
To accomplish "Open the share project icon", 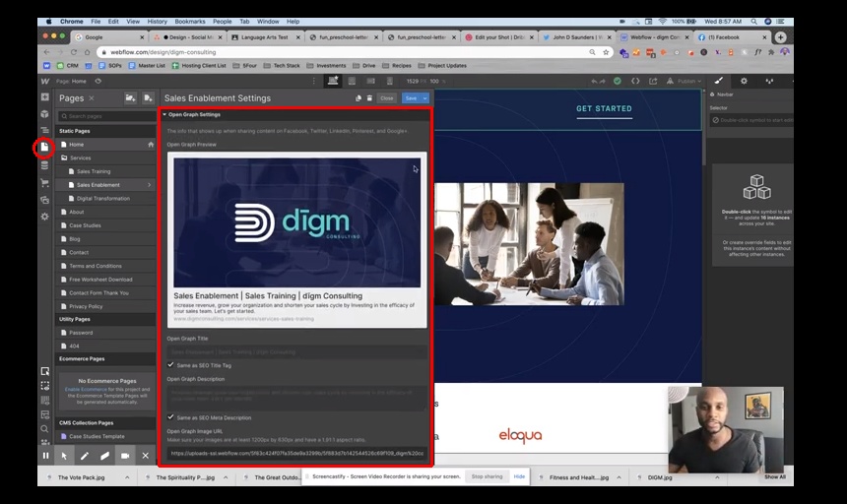I will [x=653, y=81].
